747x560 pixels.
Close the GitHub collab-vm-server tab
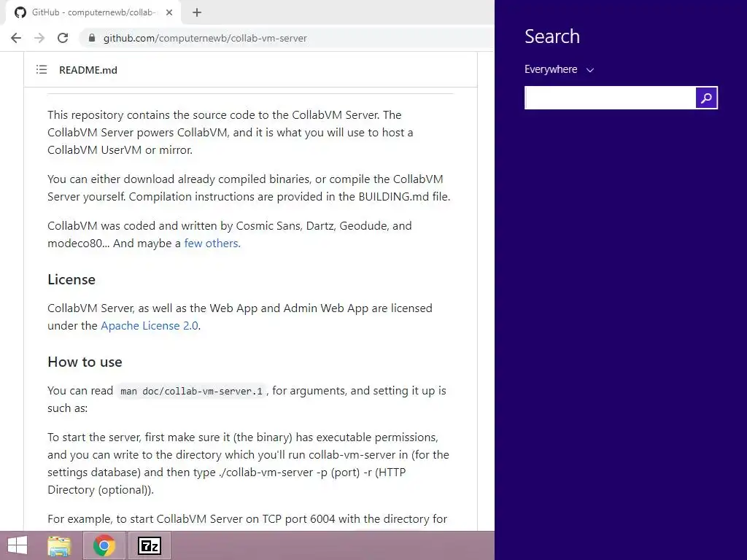pyautogui.click(x=169, y=12)
